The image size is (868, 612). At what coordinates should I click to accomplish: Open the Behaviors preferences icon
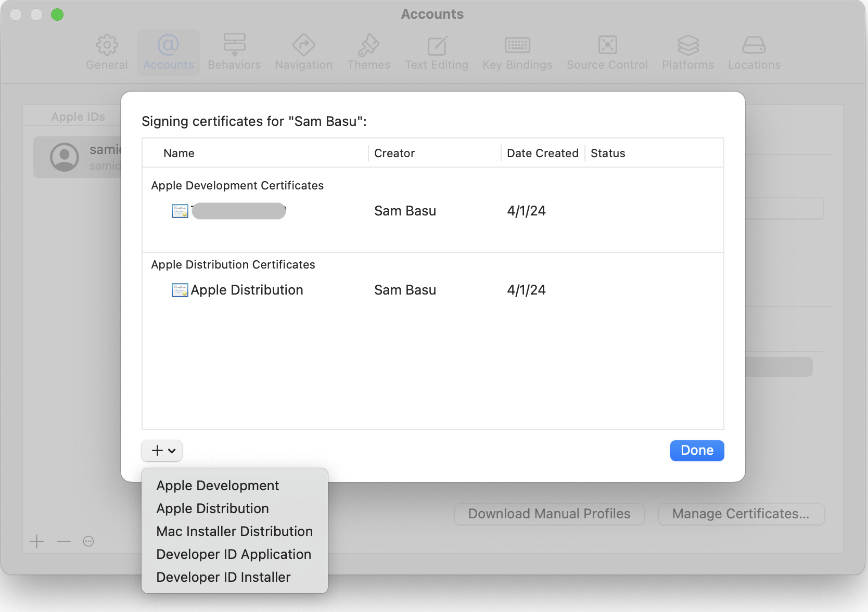[234, 45]
